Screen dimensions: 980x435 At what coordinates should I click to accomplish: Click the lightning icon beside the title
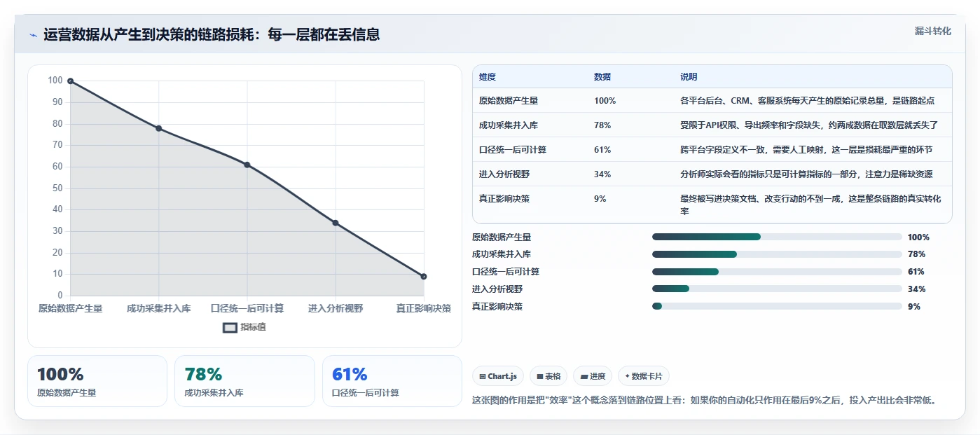[33, 35]
